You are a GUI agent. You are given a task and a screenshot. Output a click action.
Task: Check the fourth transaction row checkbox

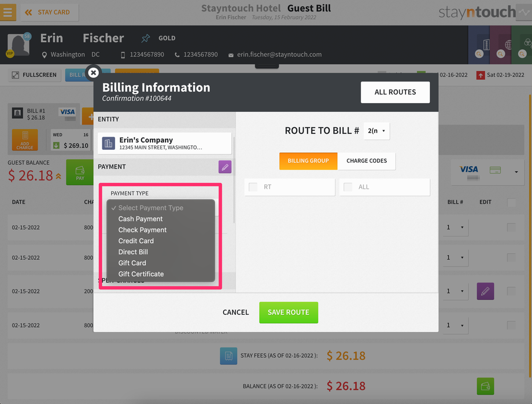coord(511,325)
